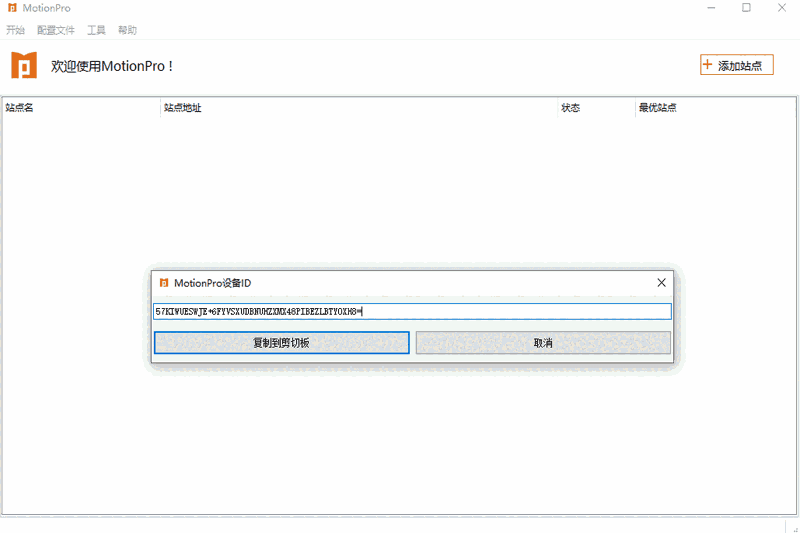Open the 配置文件 menu
This screenshot has width=800, height=533.
tap(56, 30)
